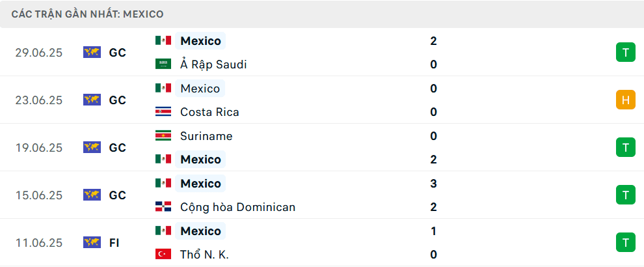Open the Thổ N. K. team link
Viewport: 644px width, 267px height.
(x=204, y=255)
